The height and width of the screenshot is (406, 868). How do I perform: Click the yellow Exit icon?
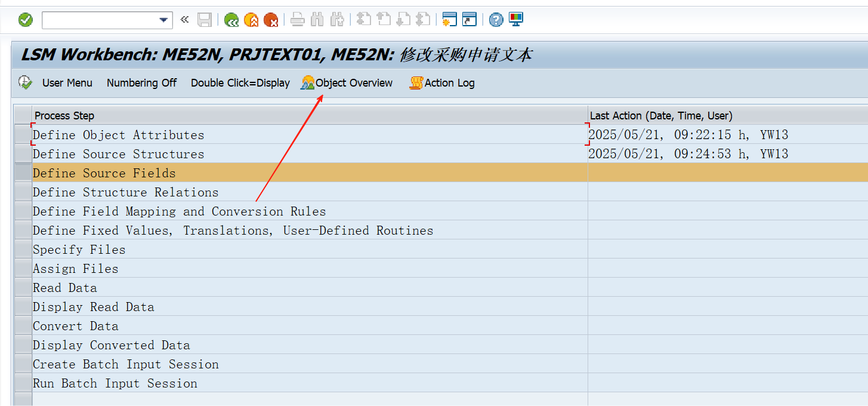pyautogui.click(x=251, y=20)
